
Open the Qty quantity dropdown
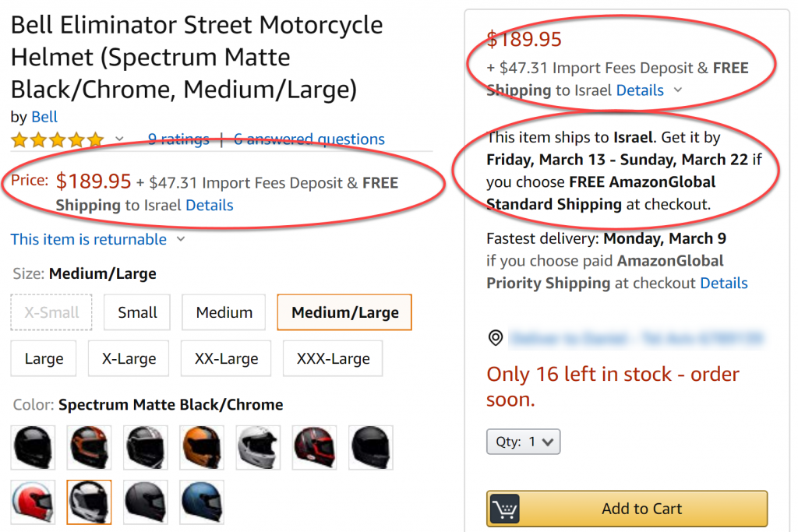click(524, 442)
